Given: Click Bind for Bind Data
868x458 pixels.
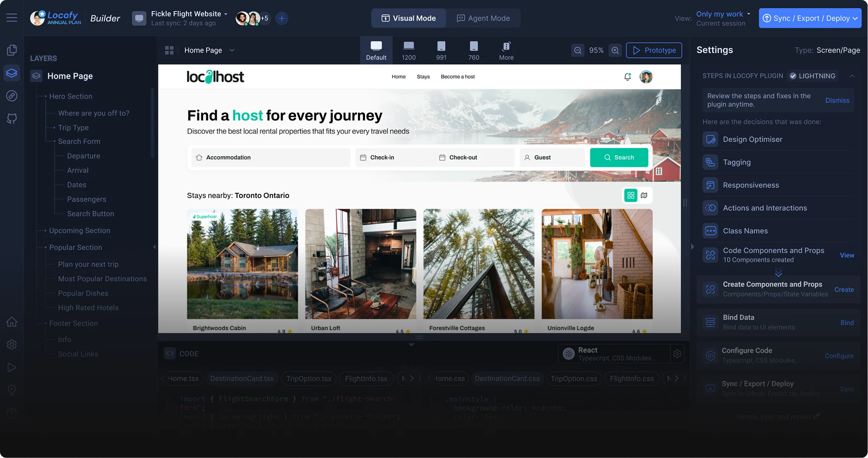Looking at the screenshot, I should point(847,323).
